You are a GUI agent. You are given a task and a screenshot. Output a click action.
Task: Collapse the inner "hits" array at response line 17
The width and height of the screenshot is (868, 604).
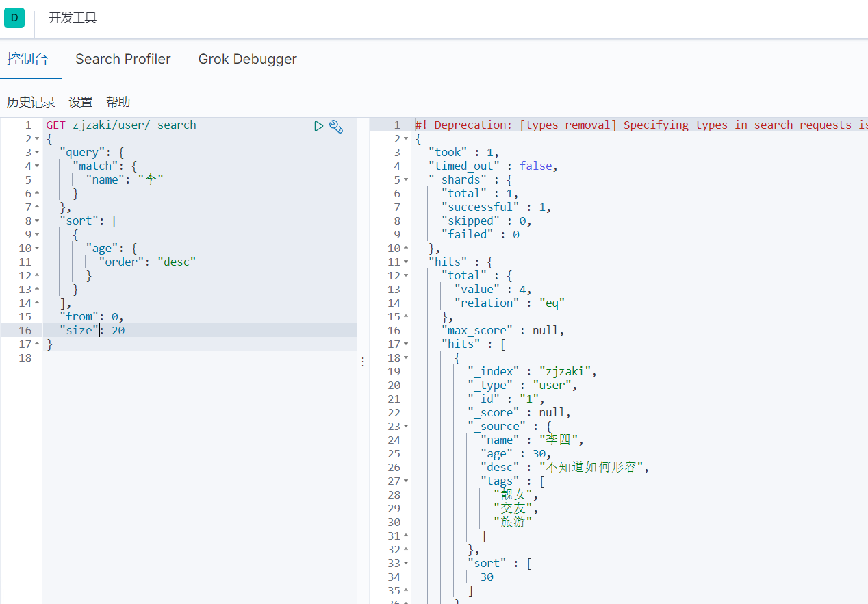[x=406, y=344]
